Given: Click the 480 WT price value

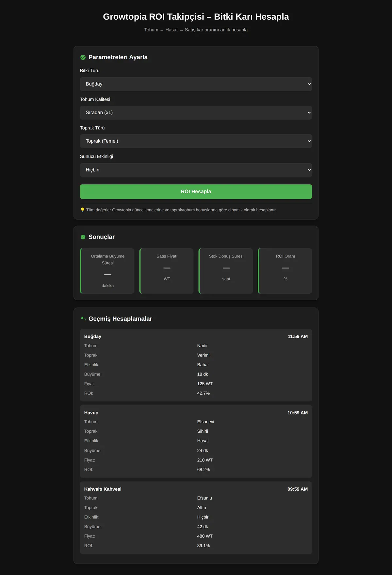Looking at the screenshot, I should click(205, 536).
